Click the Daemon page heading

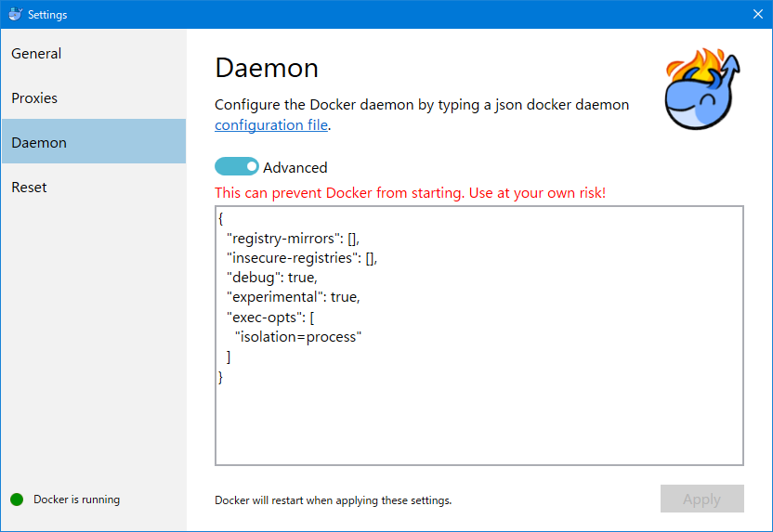[x=267, y=68]
